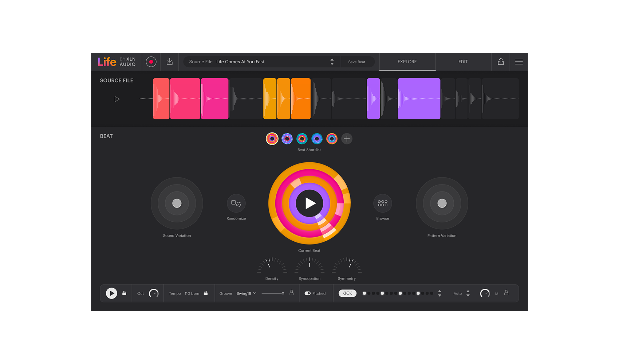Toggle the Pitched switch

pos(308,293)
